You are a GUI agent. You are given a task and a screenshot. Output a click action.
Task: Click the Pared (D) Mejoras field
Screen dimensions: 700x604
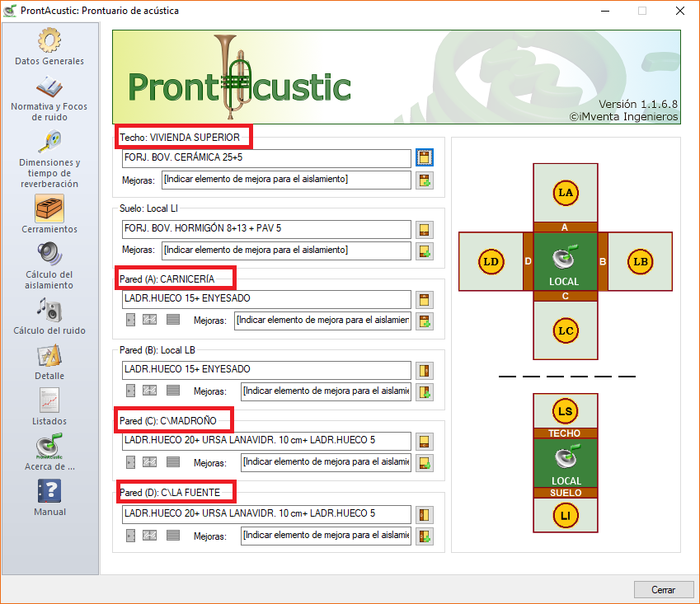pyautogui.click(x=326, y=536)
